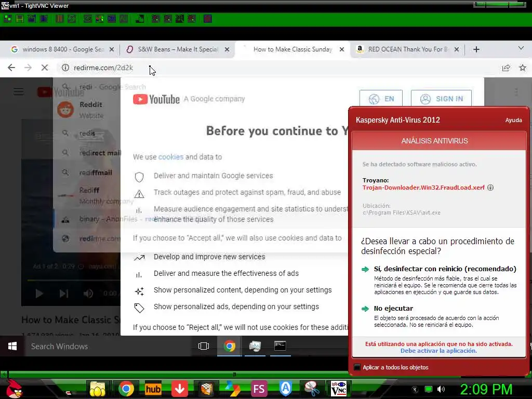
Task: Open TightVNC connection options icon
Action: (32, 19)
